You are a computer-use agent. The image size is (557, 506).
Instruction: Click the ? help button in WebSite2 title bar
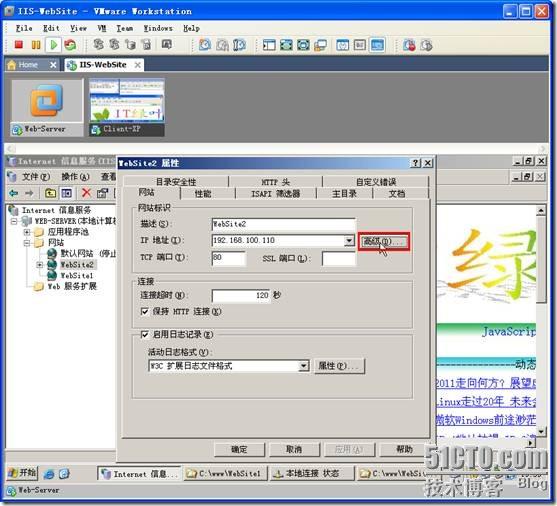(x=415, y=163)
